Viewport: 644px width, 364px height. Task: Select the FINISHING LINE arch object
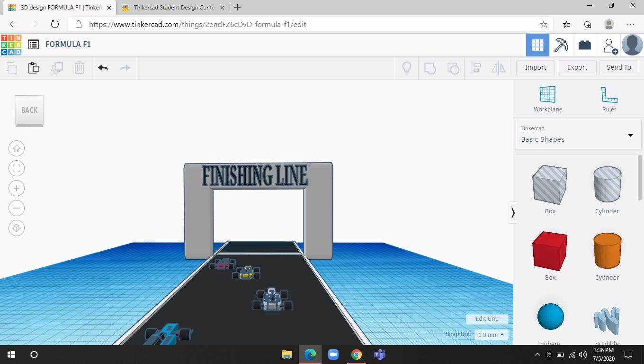pyautogui.click(x=258, y=175)
